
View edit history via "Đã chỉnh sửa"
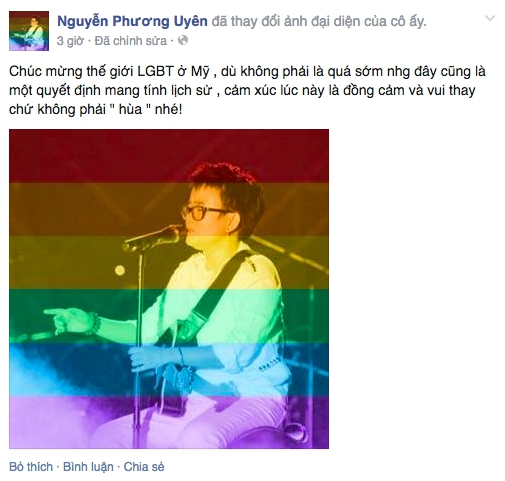(x=130, y=41)
